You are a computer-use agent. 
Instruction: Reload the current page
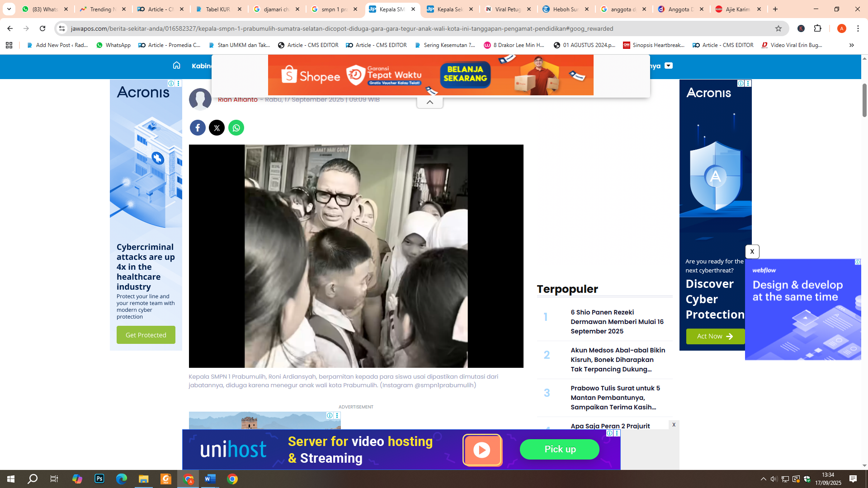point(42,28)
